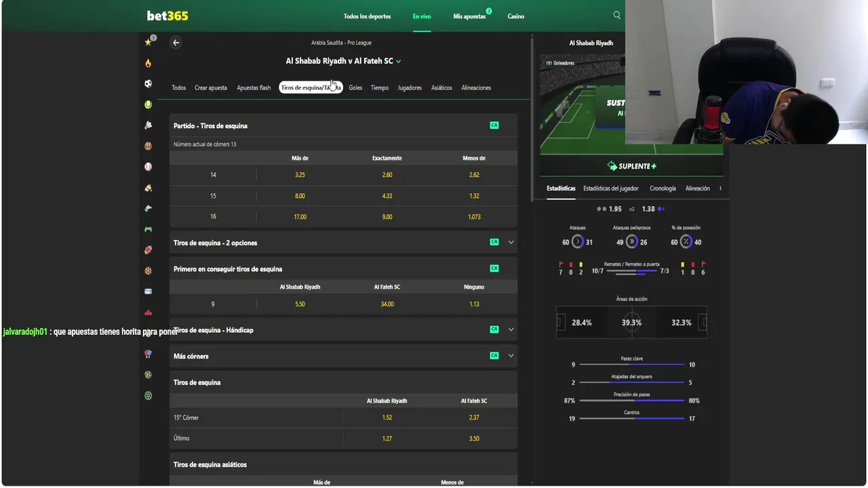Screen dimensions: 868x488
Task: Click the CA badge on Tiros de esquina - 2 opciones
Action: 494,242
